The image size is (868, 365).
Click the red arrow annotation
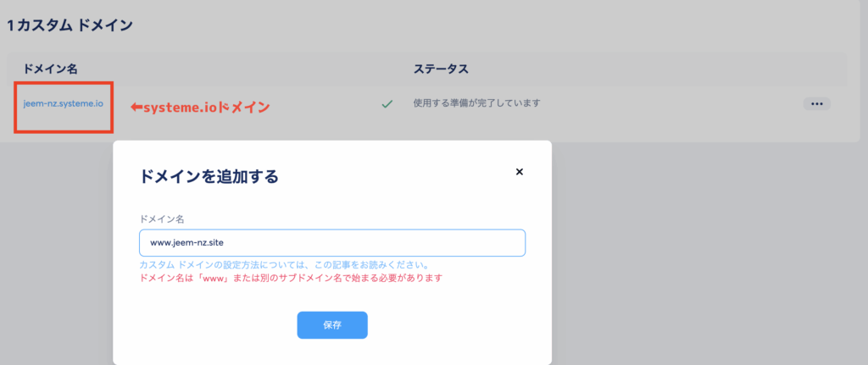(135, 108)
